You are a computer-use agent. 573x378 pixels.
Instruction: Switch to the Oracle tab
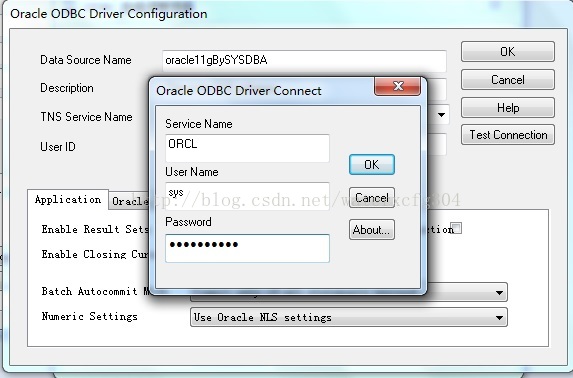click(129, 201)
